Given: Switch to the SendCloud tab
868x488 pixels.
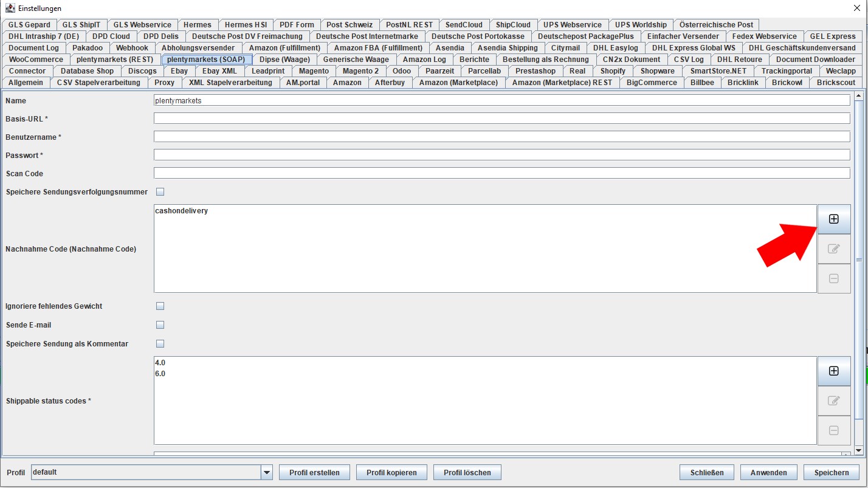Looking at the screenshot, I should coord(464,25).
